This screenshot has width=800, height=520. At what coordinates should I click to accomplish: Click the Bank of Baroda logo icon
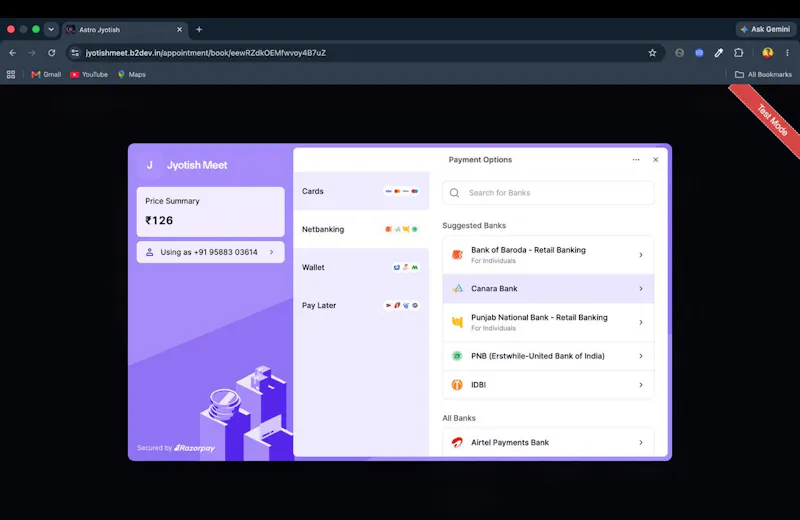[457, 255]
